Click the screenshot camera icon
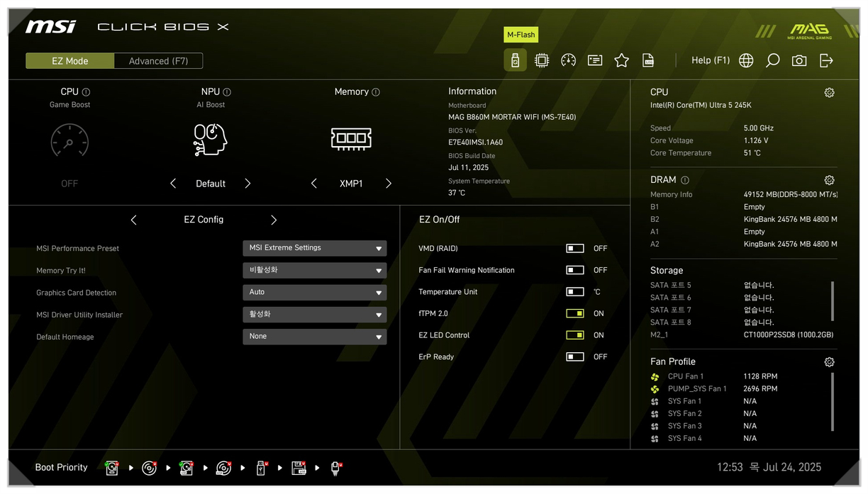The height and width of the screenshot is (494, 868). point(799,60)
